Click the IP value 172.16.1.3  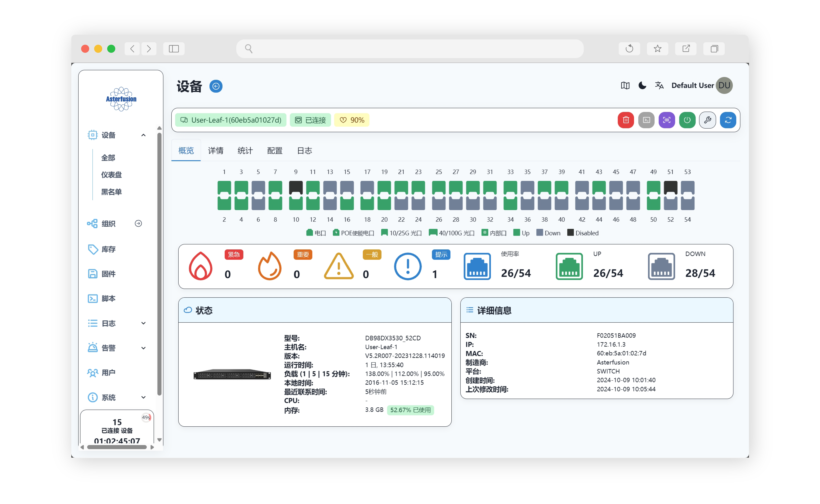point(611,345)
